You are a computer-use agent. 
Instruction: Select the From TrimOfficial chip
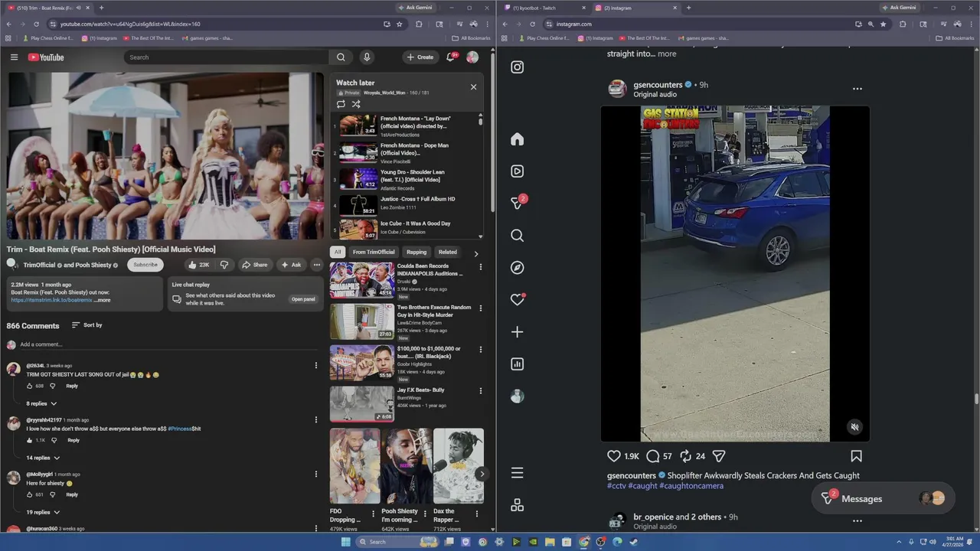point(374,252)
